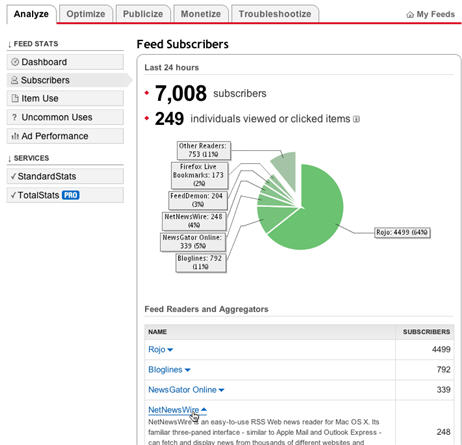Click the Firefox Live Bookmarks: 173 label
Viewport: 462px width, 445px height.
pos(199,175)
